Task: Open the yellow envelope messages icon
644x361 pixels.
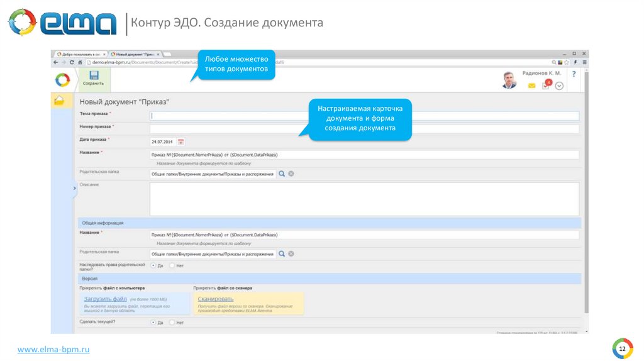Action: coord(531,86)
